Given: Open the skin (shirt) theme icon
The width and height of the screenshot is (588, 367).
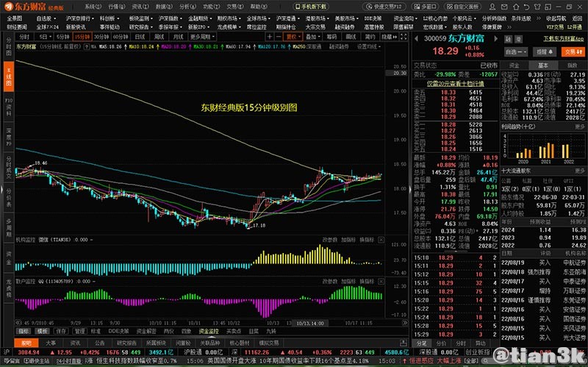Looking at the screenshot, I should pos(537,7).
